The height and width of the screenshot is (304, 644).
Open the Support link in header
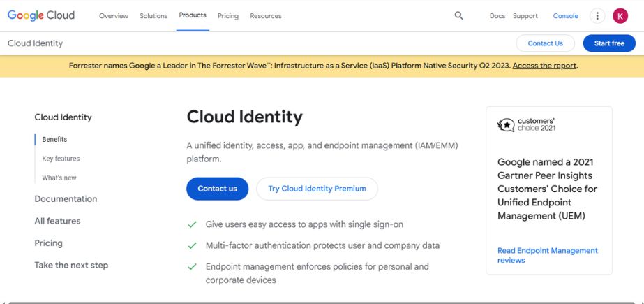pos(525,16)
